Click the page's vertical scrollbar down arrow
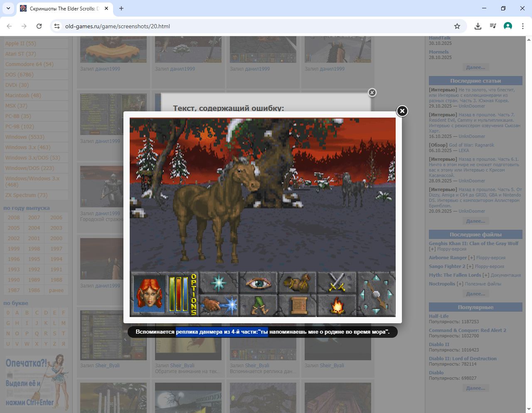The image size is (532, 413). tap(529, 410)
